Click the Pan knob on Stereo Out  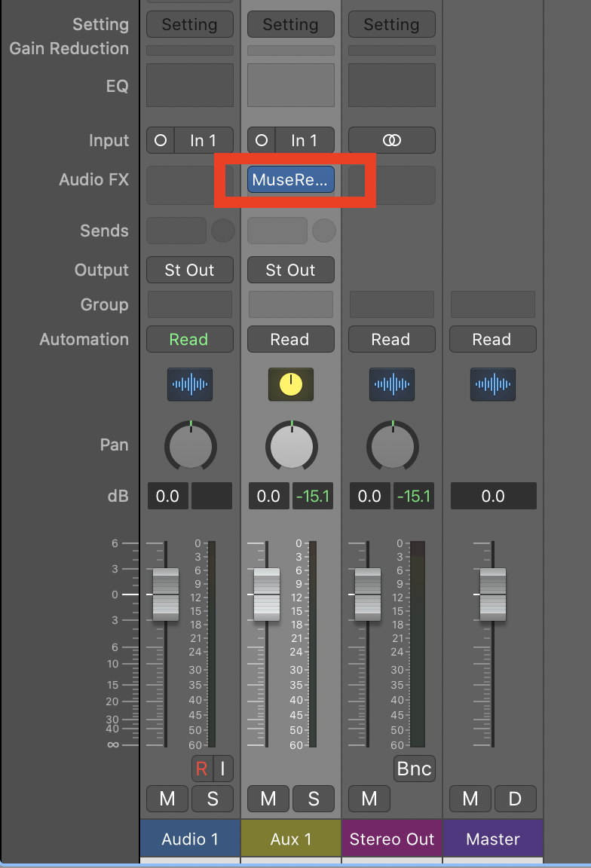point(392,446)
